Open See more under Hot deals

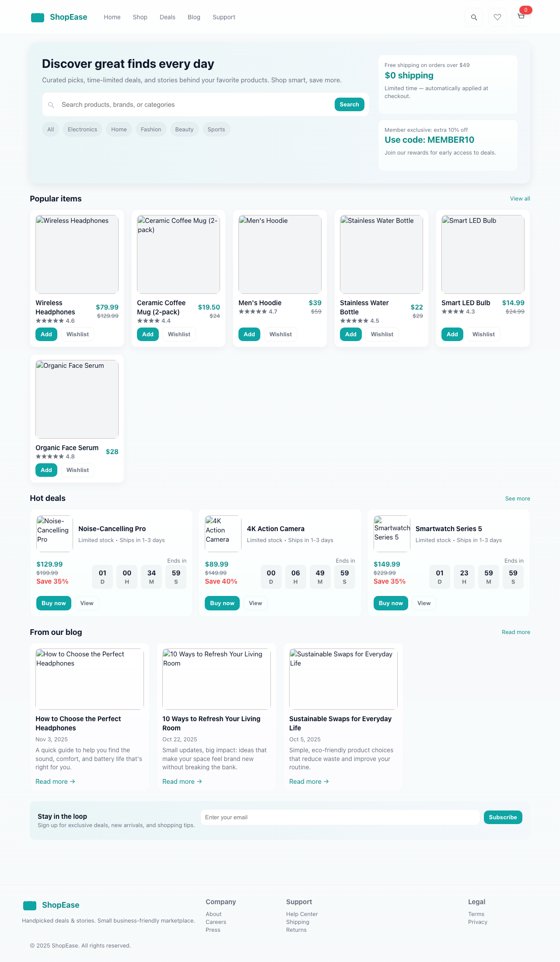518,499
